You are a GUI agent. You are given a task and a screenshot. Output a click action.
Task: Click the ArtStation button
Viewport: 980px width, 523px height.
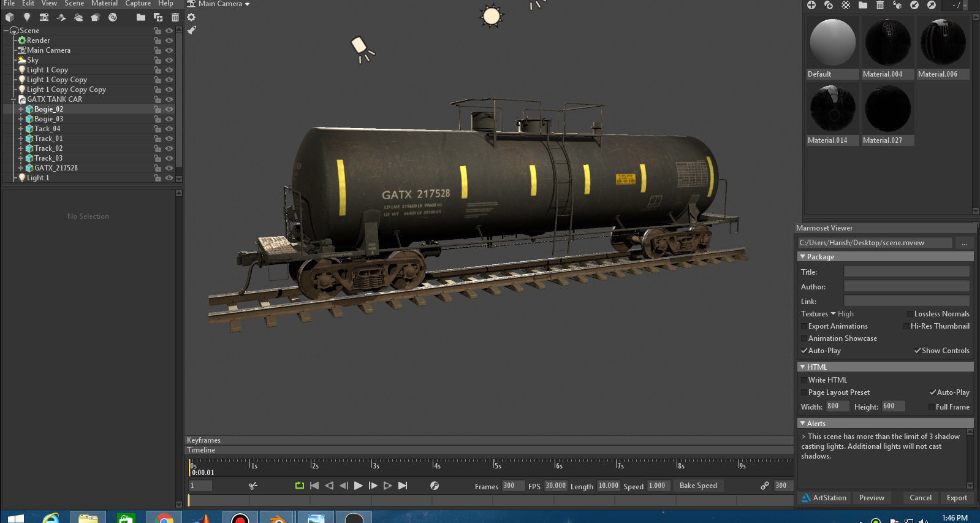coord(824,498)
